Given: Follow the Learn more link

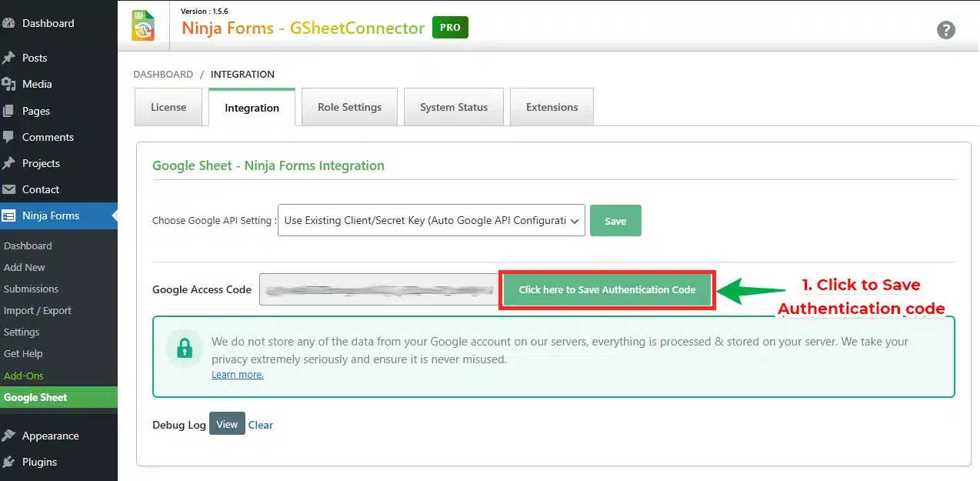Looking at the screenshot, I should click(238, 375).
